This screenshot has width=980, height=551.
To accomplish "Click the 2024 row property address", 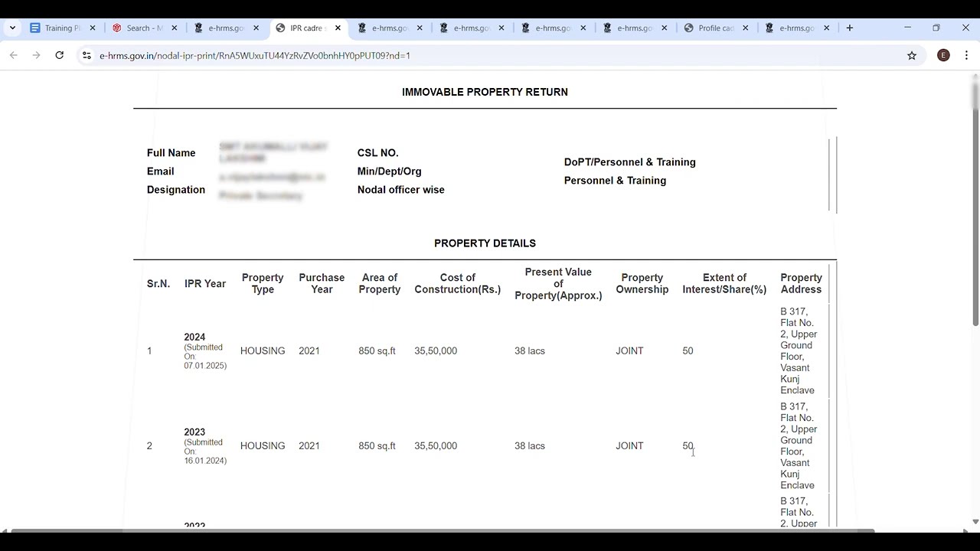I will point(799,351).
